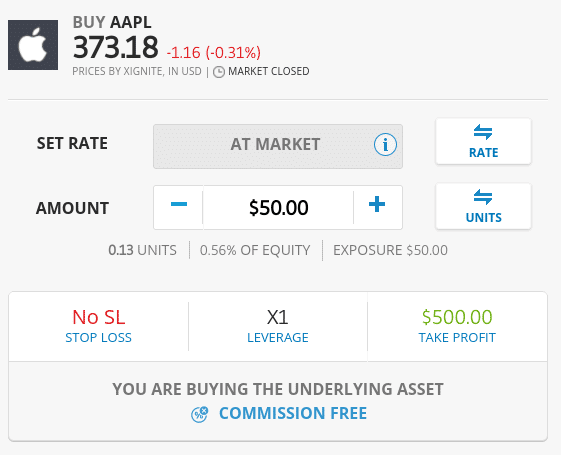Click the $50.00 amount input field
This screenshot has width=561, height=455.
pyautogui.click(x=278, y=207)
